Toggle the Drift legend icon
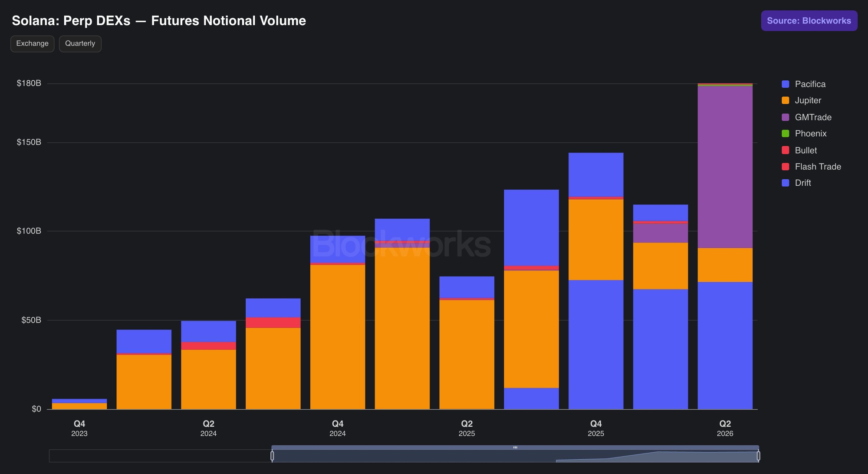This screenshot has height=474, width=868. click(785, 183)
